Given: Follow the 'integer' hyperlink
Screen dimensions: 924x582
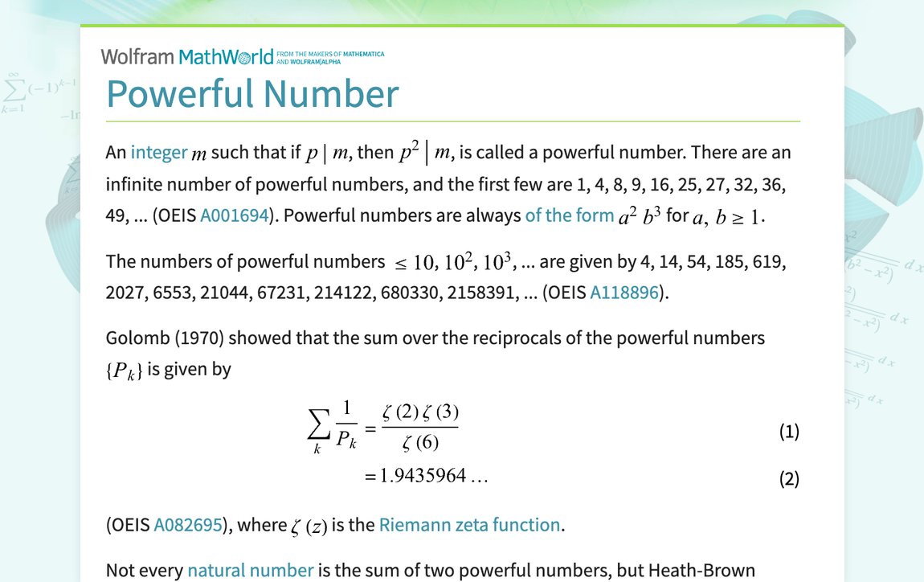Looking at the screenshot, I should pyautogui.click(x=158, y=151).
